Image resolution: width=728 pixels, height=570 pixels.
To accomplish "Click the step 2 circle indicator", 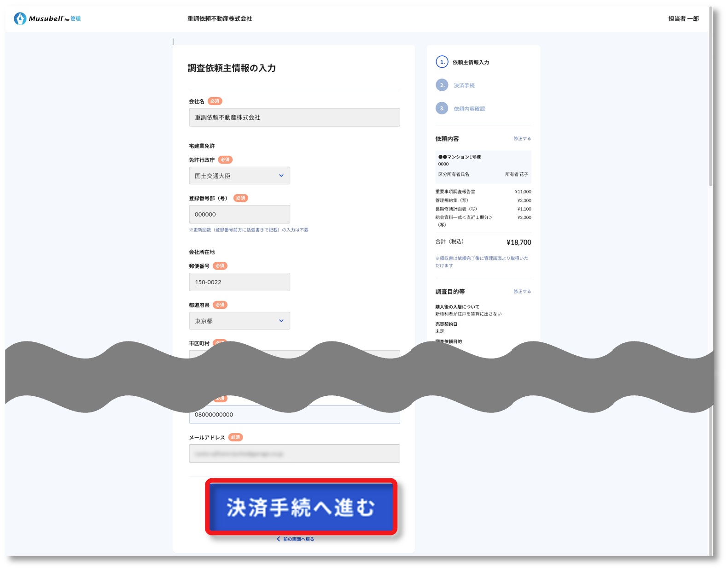I will click(x=442, y=85).
